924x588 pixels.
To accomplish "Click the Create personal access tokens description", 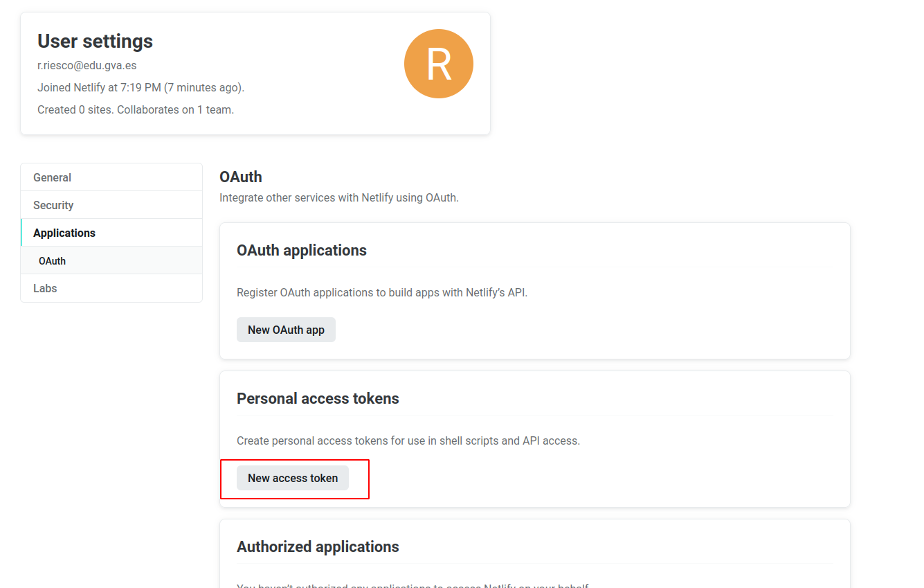I will [x=408, y=440].
